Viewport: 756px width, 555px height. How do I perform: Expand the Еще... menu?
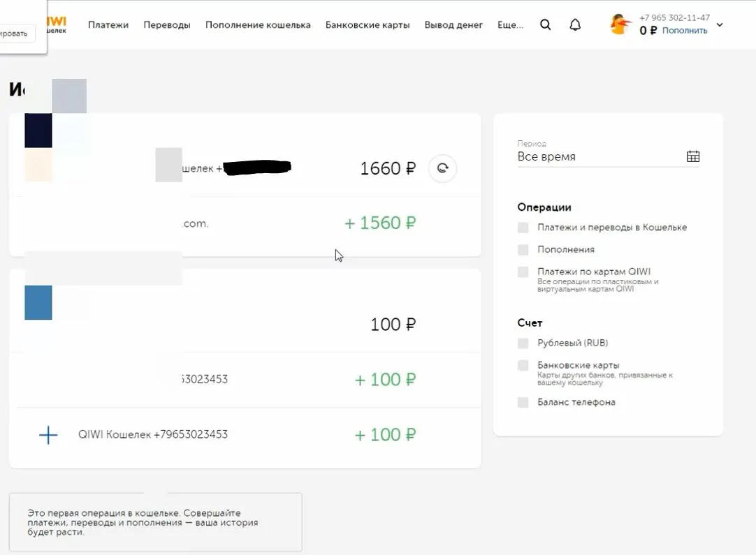(x=510, y=24)
